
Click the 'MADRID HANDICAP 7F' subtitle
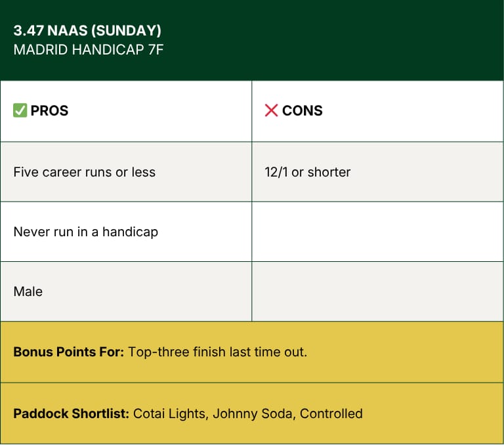pyautogui.click(x=89, y=49)
